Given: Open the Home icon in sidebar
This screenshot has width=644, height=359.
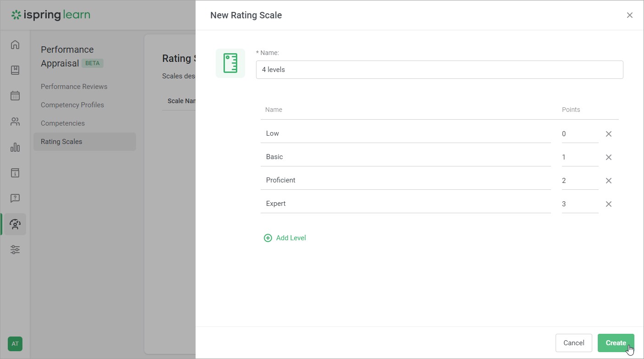Looking at the screenshot, I should coord(15,44).
